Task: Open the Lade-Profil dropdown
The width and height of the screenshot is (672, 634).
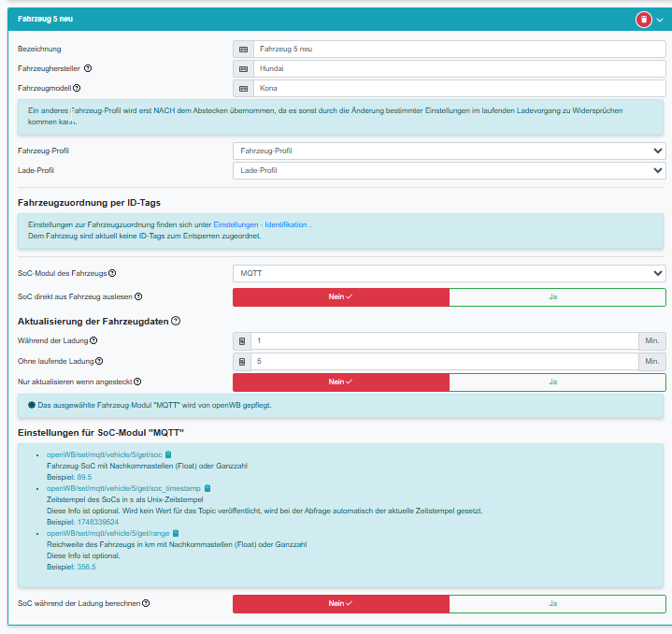Action: pyautogui.click(x=449, y=170)
